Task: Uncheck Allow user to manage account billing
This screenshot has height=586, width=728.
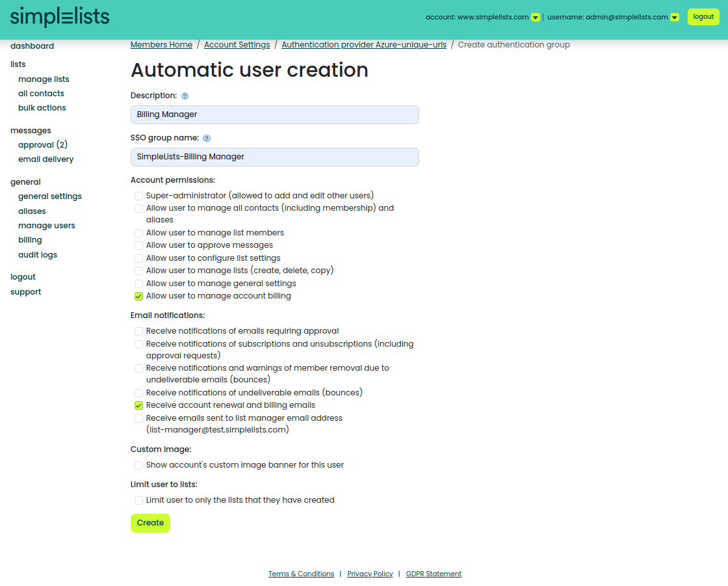Action: click(139, 297)
